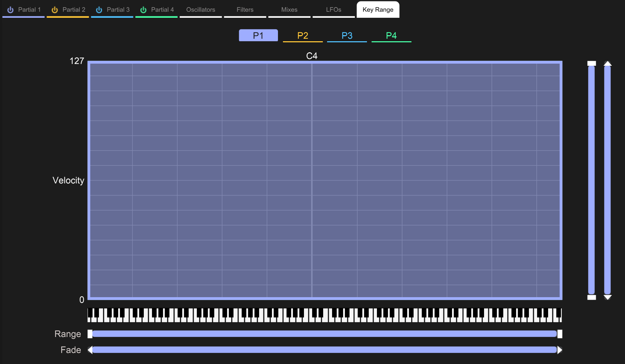
Task: Click the Velocity axis label
Action: coord(68,180)
